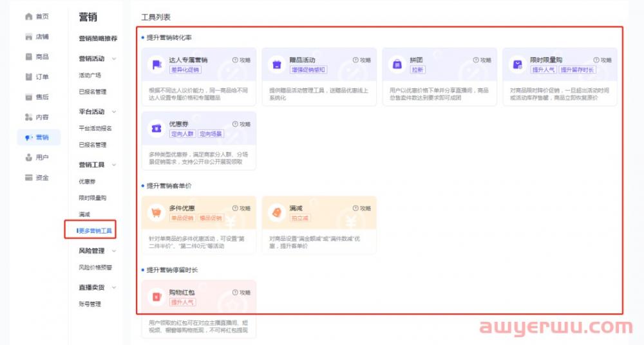The image size is (644, 345).
Task: Click the 赠品活动 gift icon
Action: click(x=277, y=64)
